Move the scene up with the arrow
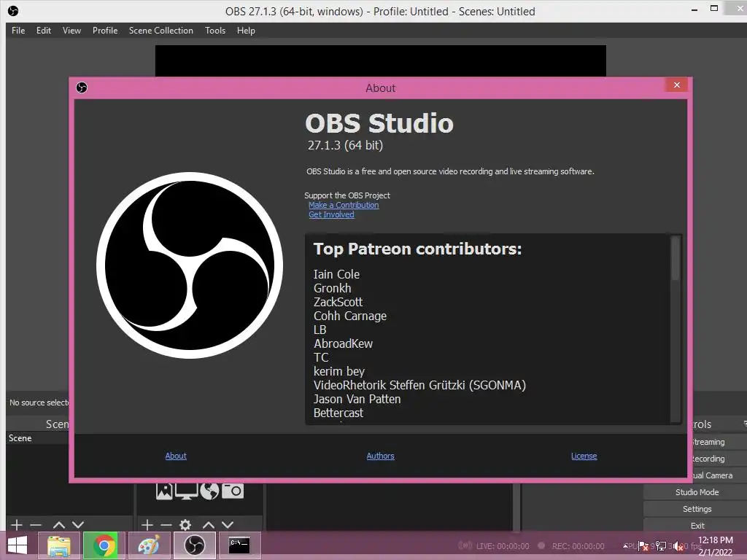Screen dimensions: 747x560 click(x=59, y=525)
